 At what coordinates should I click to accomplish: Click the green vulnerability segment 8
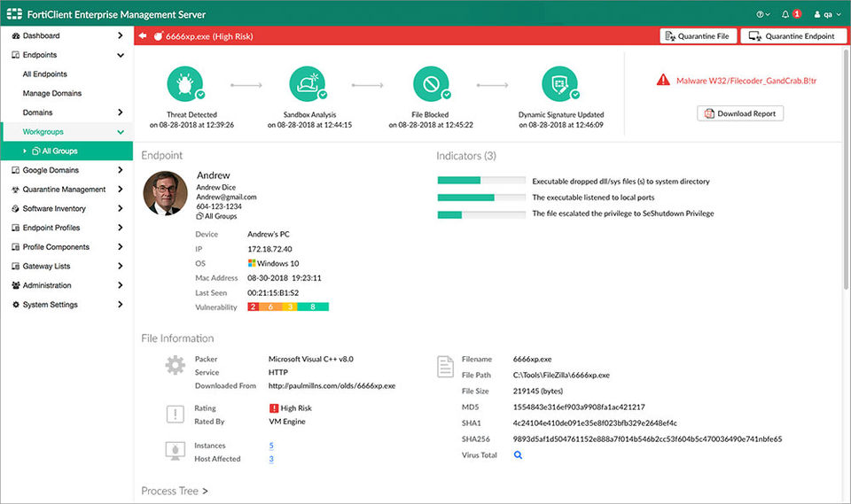[313, 307]
